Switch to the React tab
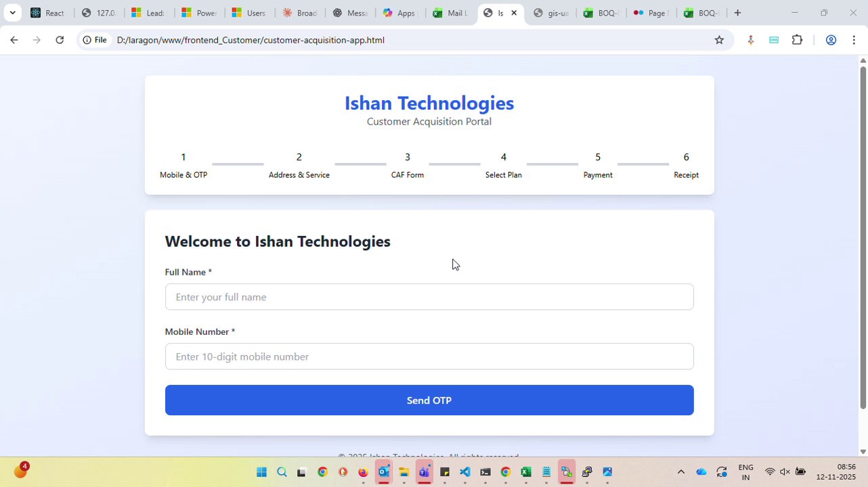Screen dimensions: 868x487 47,13
